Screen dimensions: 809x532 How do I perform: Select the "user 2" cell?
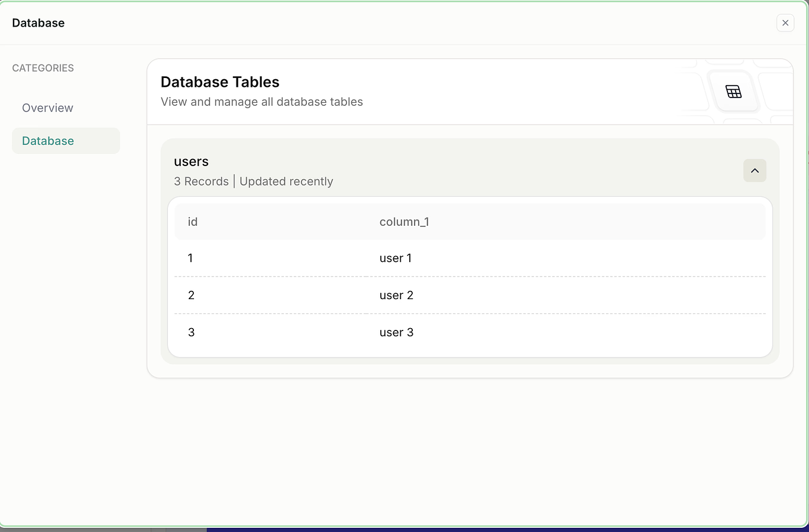coord(396,296)
